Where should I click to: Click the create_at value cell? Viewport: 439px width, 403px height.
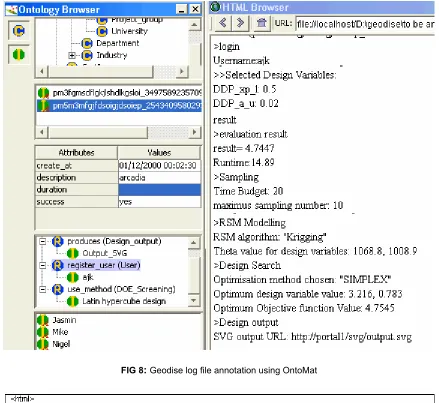pyautogui.click(x=159, y=166)
